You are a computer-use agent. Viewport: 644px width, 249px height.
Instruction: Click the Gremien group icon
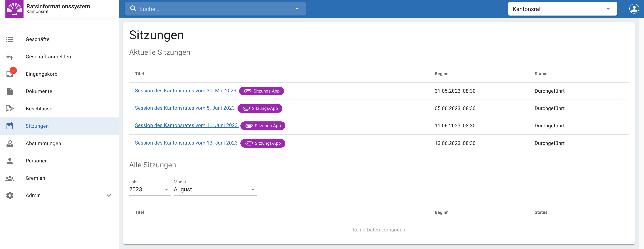tap(10, 178)
